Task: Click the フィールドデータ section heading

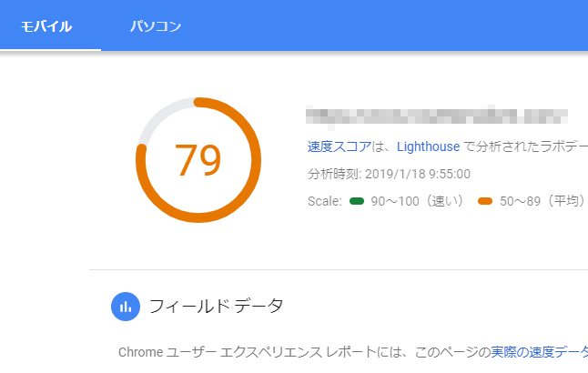Action: (216, 307)
